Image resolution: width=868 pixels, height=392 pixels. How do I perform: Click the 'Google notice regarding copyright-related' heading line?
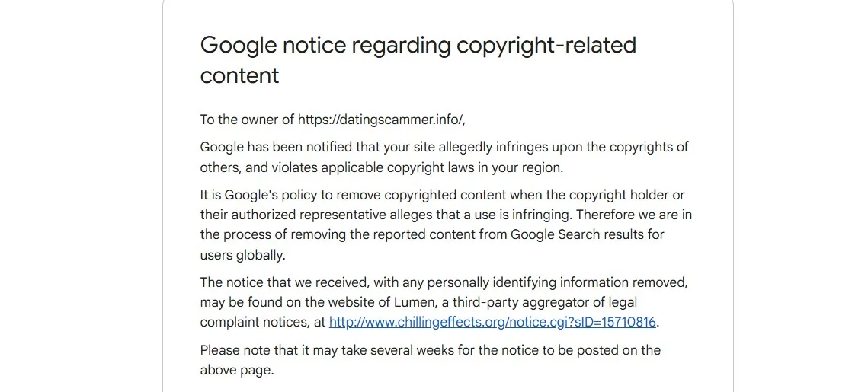click(x=418, y=46)
